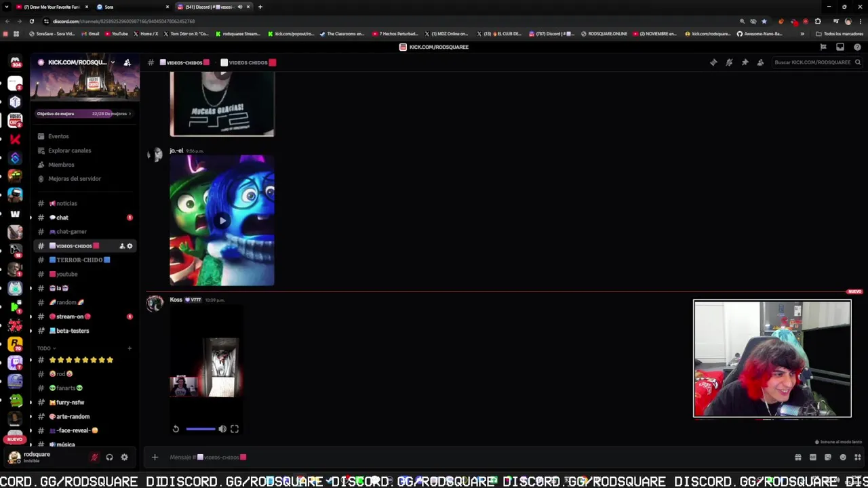Open YouTube bookmark in bookmarks bar

pyautogui.click(x=116, y=34)
